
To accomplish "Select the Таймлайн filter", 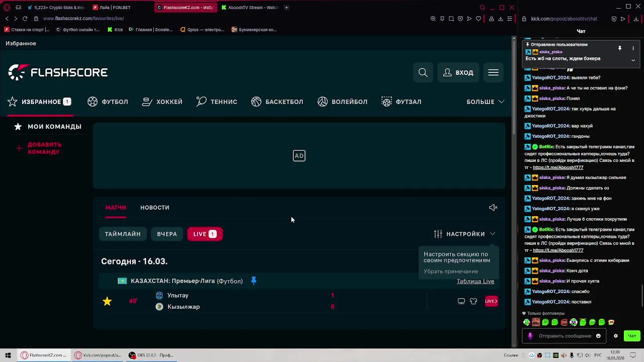I will 123,234.
